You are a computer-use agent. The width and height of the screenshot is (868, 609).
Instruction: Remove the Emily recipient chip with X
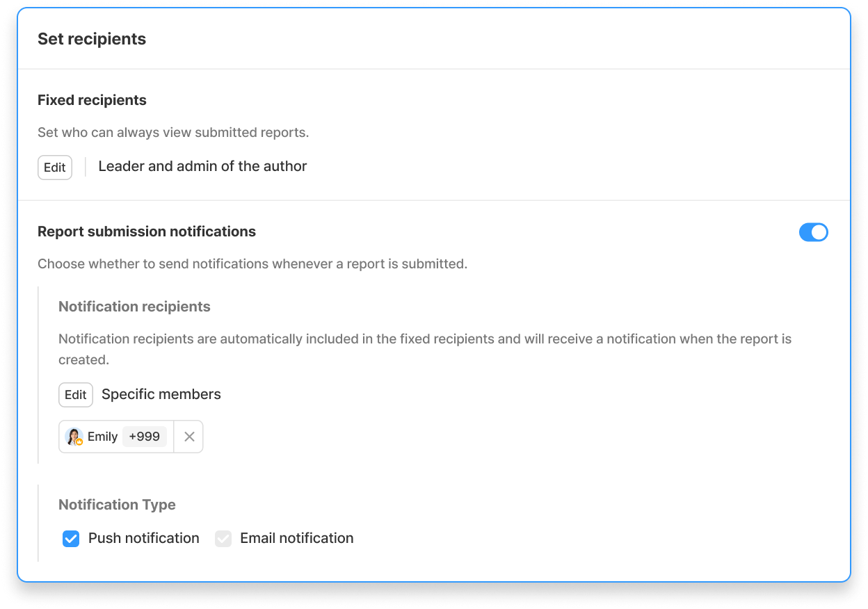(x=189, y=437)
